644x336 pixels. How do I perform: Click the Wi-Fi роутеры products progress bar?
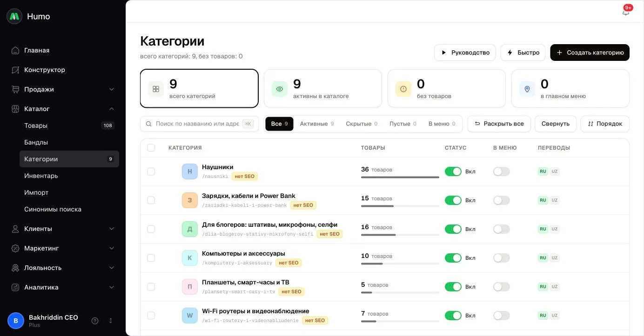coord(400,321)
